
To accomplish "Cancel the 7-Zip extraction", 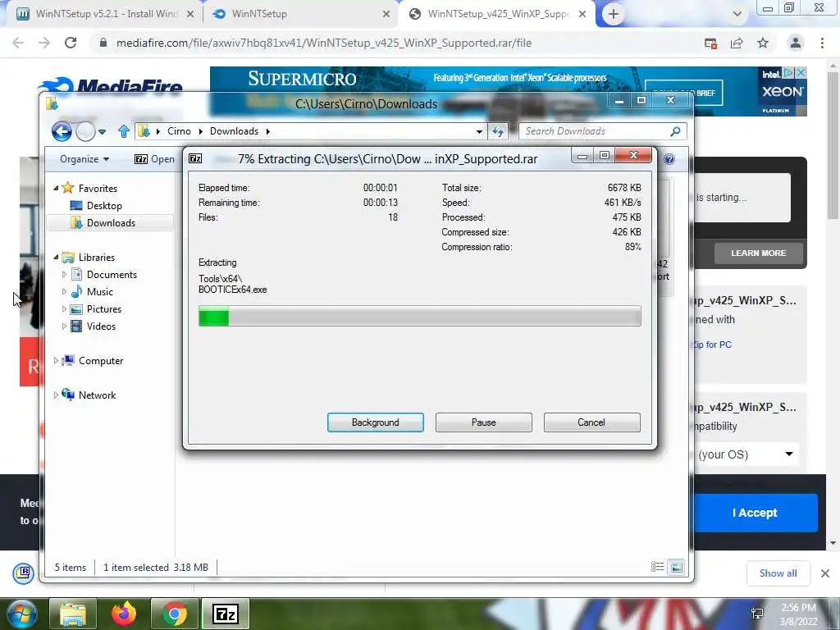I will [x=591, y=422].
